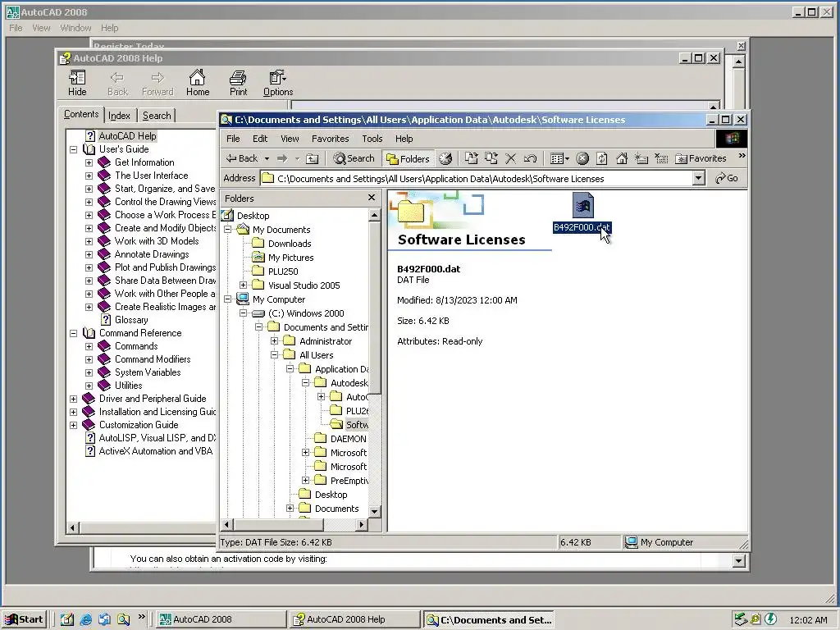840x630 pixels.
Task: Click the Back button in Explorer toolbar
Action: coord(242,158)
